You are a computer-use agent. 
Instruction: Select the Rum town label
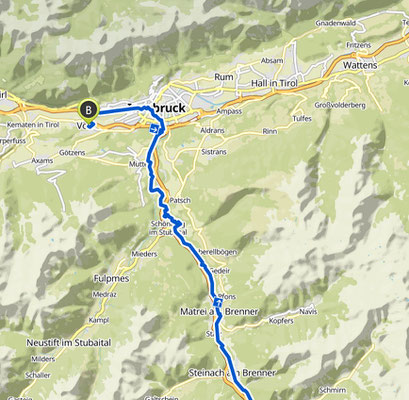coord(224,77)
